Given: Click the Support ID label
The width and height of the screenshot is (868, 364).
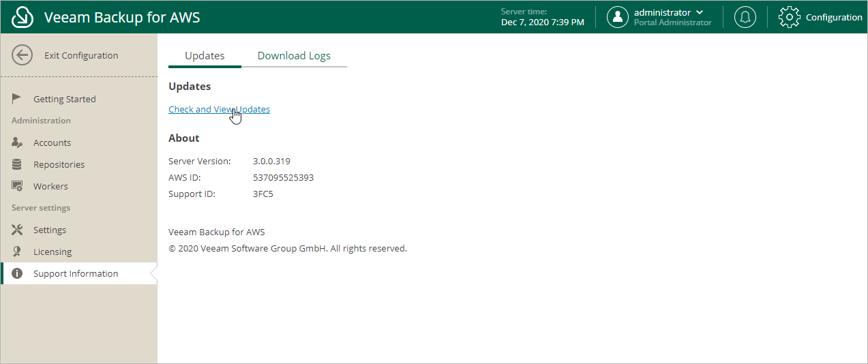Looking at the screenshot, I should pos(192,194).
